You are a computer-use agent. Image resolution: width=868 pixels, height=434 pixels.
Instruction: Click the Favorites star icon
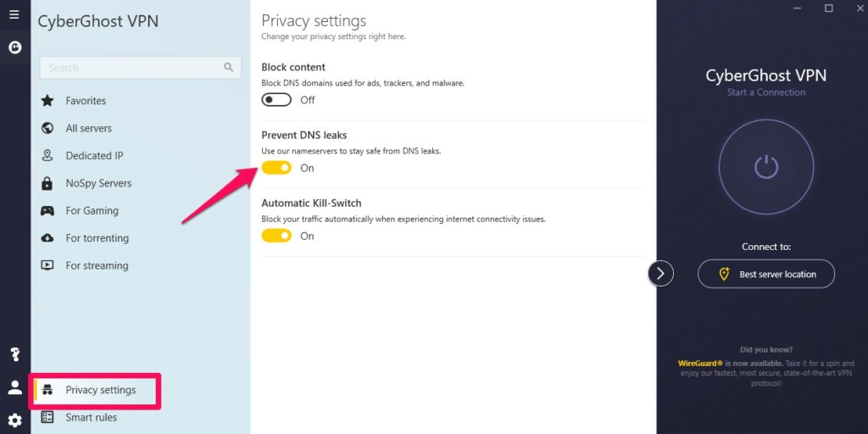point(47,101)
